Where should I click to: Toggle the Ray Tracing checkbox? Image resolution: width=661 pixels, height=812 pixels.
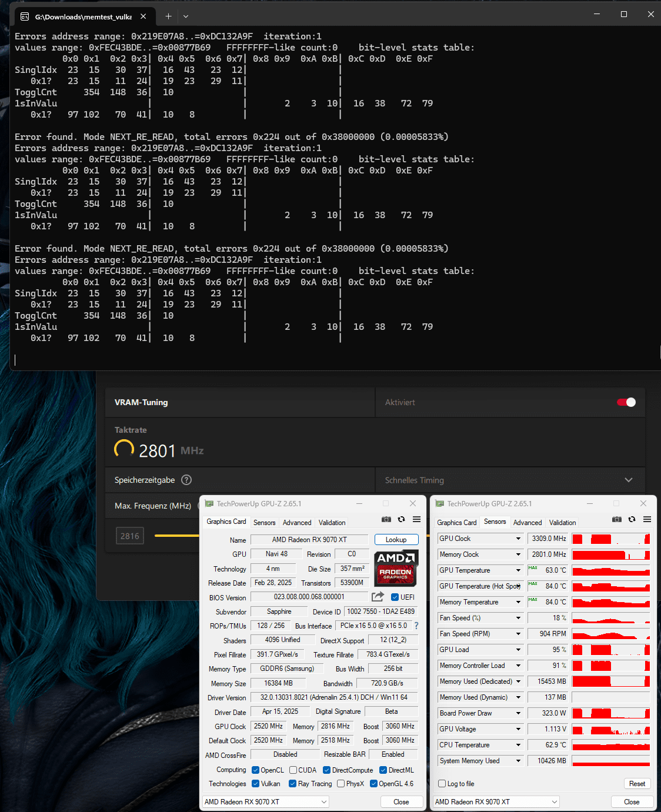click(x=292, y=783)
